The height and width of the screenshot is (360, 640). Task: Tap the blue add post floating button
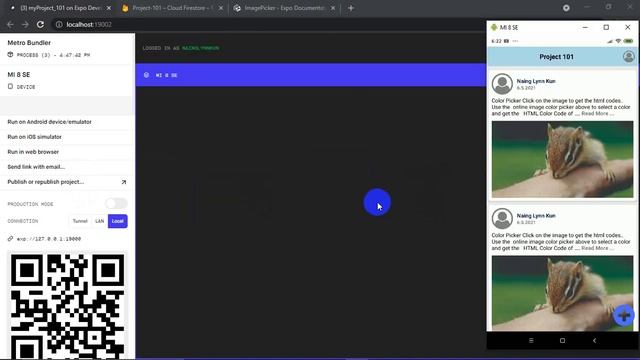624,315
